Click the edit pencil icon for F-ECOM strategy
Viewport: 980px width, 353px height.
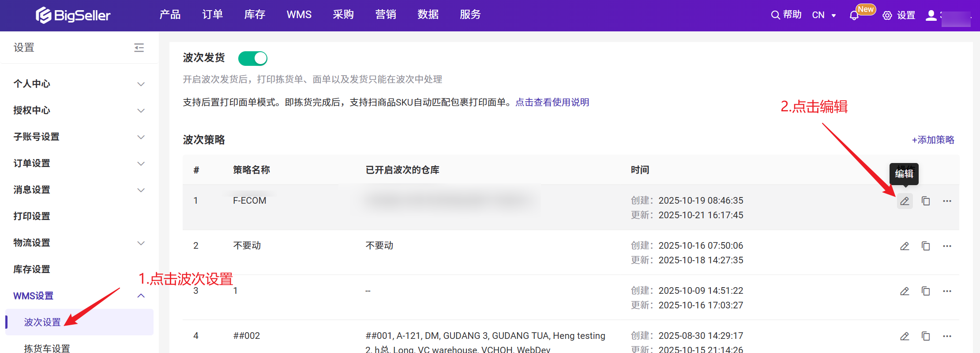(905, 201)
